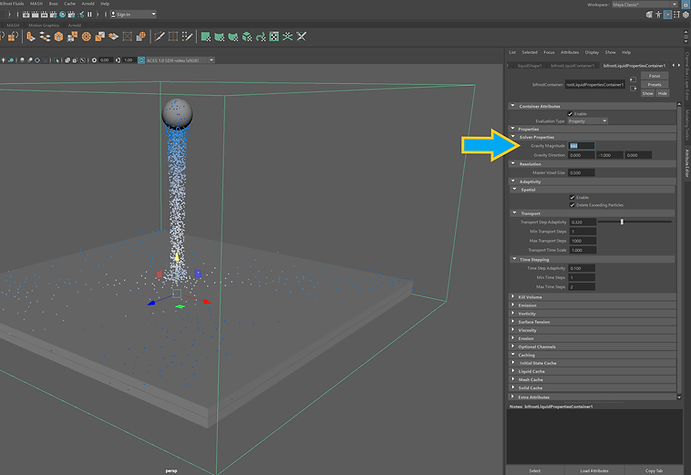
Task: Click the HumanIK figure icon top right
Action: point(658,15)
